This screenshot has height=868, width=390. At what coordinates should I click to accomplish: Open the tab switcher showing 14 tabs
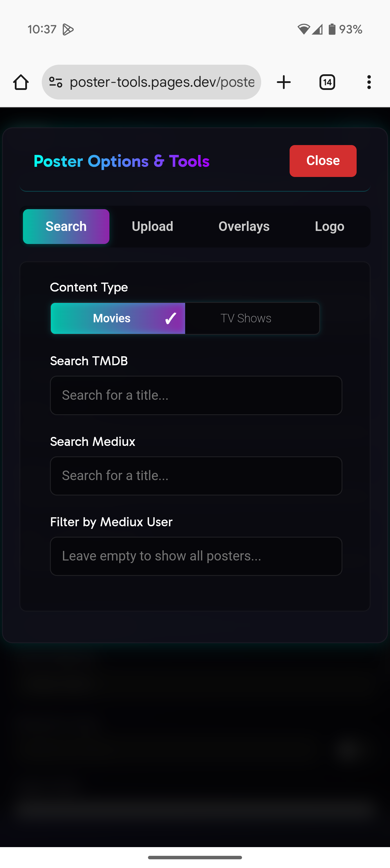click(x=327, y=82)
